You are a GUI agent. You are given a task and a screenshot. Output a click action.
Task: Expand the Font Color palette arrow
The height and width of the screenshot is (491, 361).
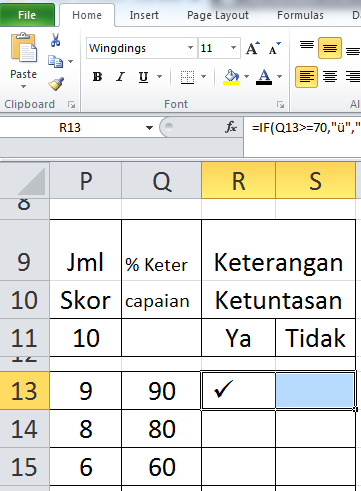click(279, 77)
